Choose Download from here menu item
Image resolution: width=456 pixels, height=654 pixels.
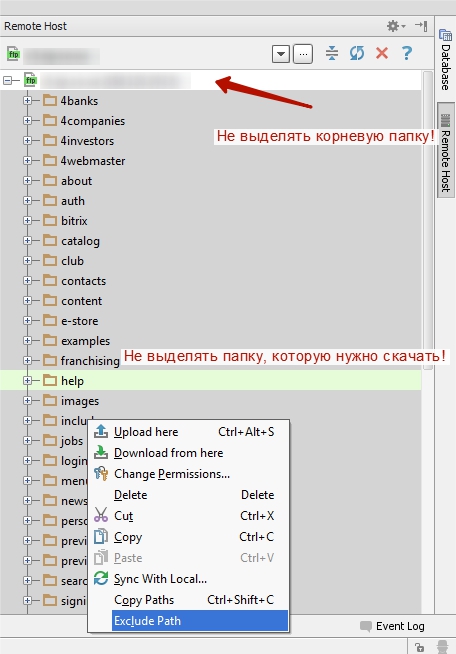coord(188,453)
